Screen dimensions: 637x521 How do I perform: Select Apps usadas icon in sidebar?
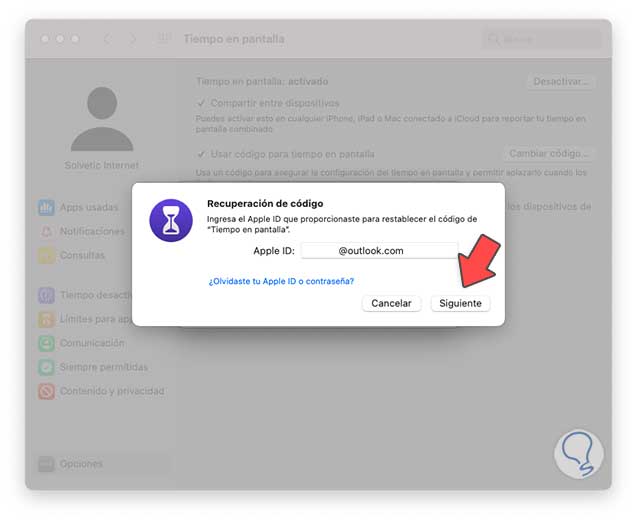click(x=46, y=207)
